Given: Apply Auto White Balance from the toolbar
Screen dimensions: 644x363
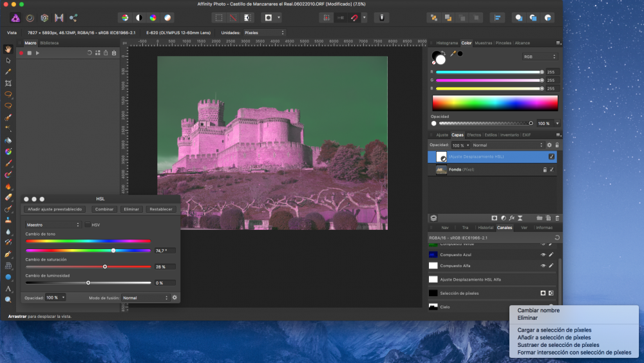Looking at the screenshot, I should click(x=167, y=17).
